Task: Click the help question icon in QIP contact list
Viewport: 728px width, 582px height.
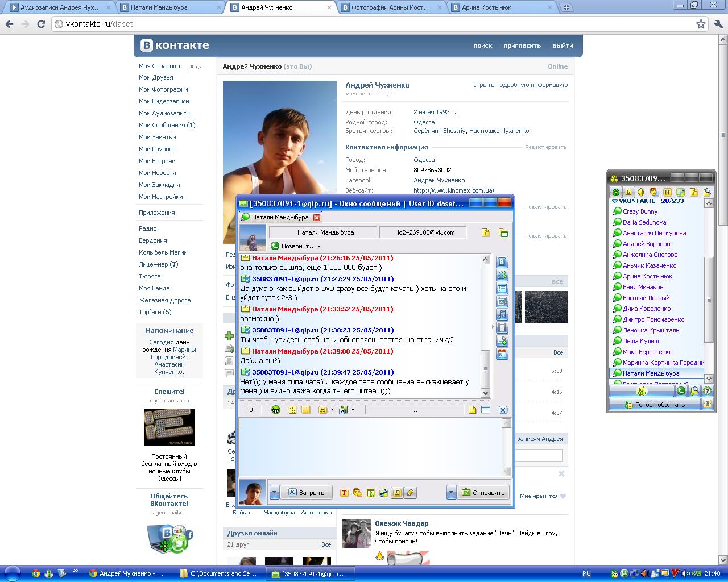Action: pos(707,391)
